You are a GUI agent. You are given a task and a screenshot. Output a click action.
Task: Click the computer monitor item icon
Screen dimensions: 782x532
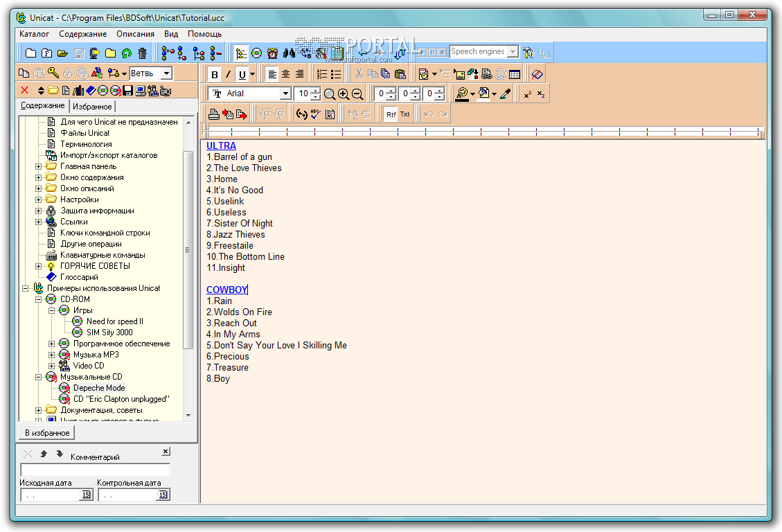[141, 90]
